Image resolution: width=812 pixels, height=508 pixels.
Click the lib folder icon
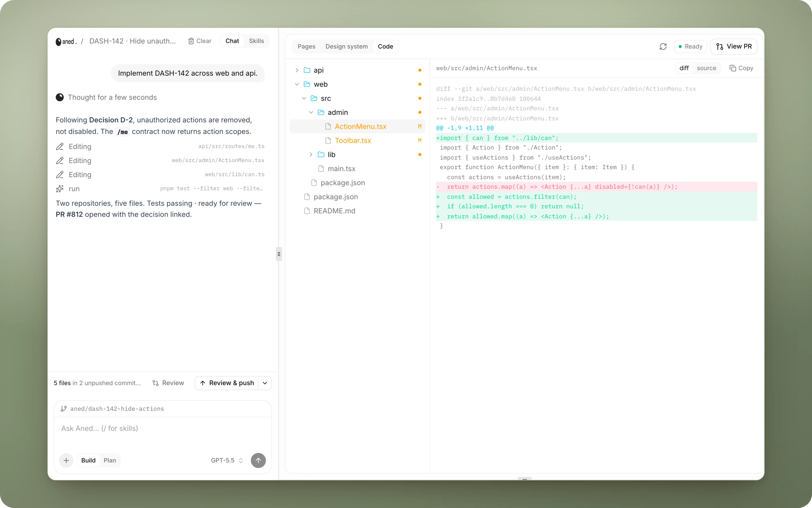[x=321, y=154]
